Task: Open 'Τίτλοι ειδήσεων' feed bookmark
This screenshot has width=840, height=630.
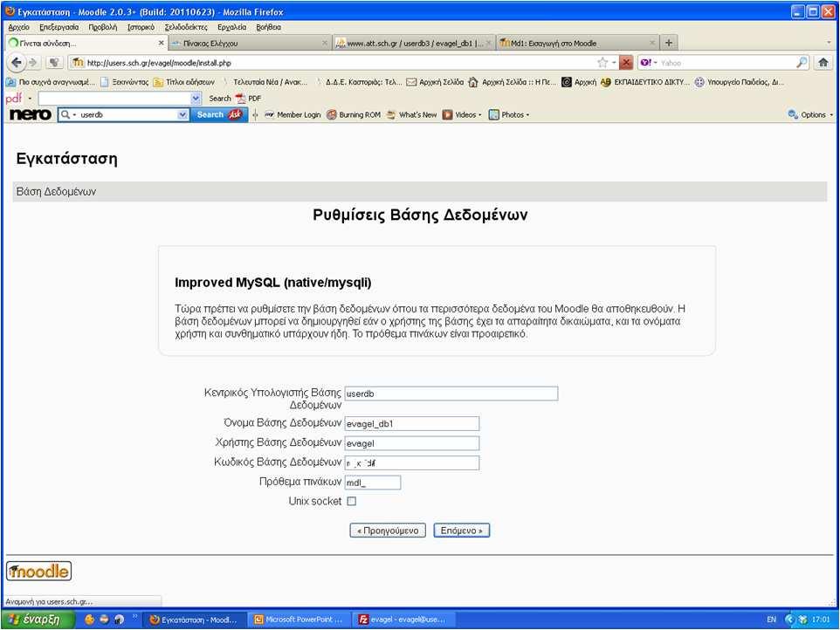Action: [x=183, y=82]
